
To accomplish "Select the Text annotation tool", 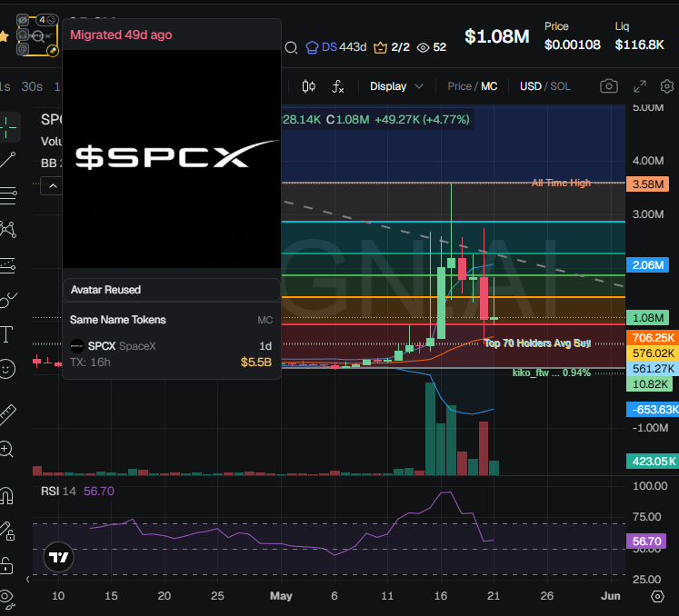I will point(7,334).
